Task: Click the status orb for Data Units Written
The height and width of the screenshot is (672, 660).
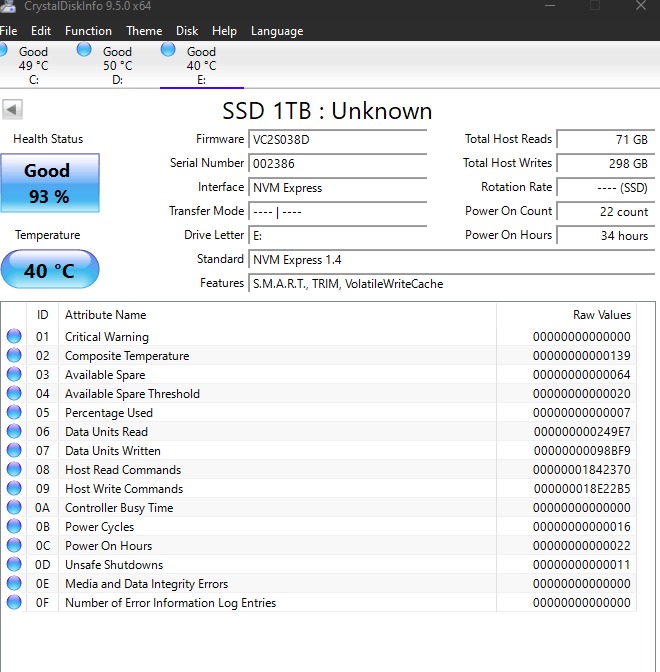Action: pyautogui.click(x=14, y=450)
